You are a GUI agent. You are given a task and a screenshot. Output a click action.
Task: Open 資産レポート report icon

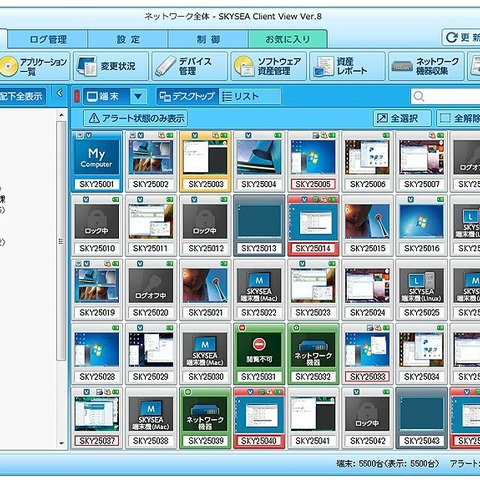click(323, 66)
